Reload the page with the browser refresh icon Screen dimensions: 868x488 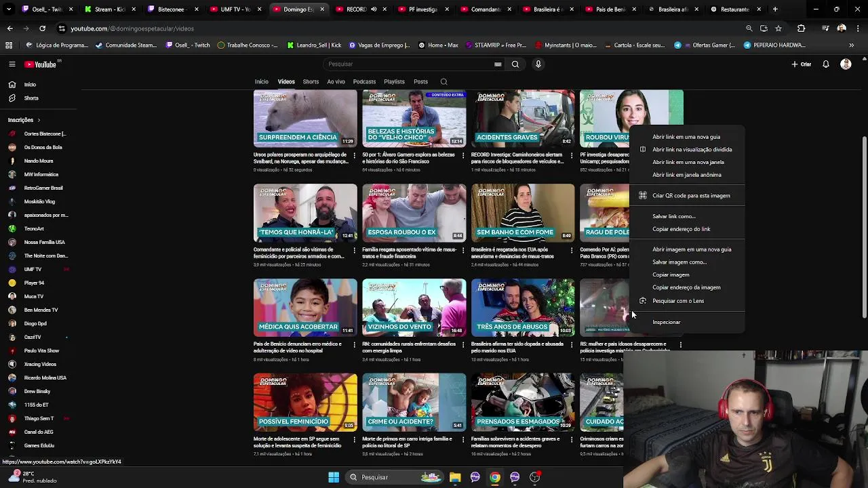pos(42,28)
